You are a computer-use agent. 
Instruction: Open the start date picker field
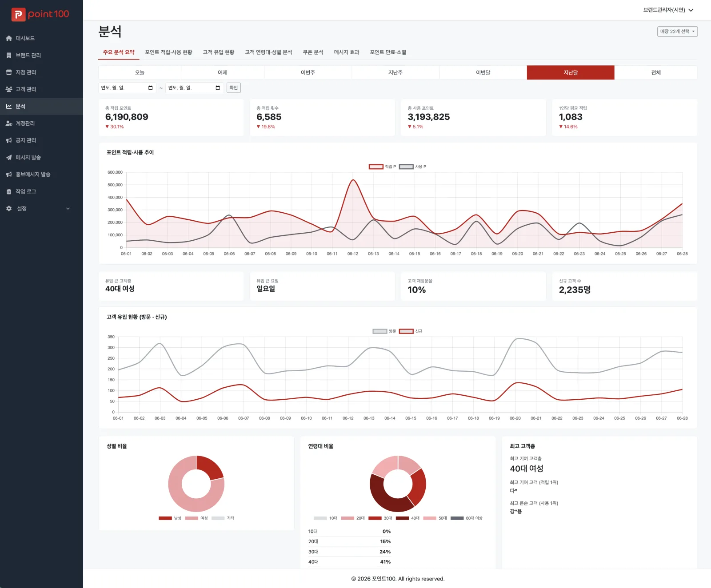click(127, 87)
